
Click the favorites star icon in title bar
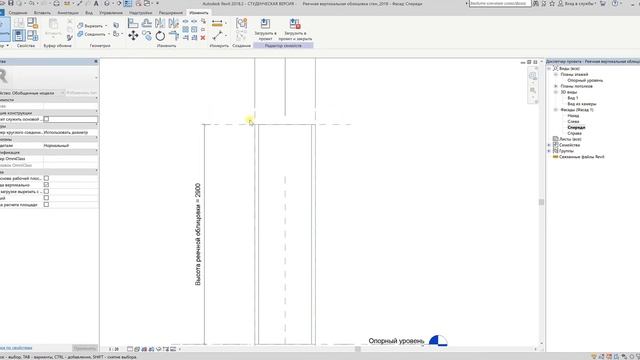(x=552, y=3)
